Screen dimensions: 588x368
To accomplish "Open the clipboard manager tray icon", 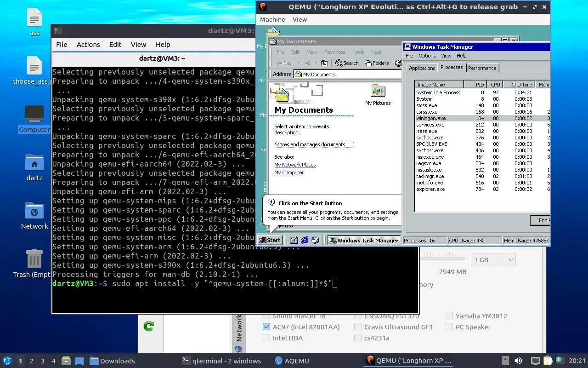I will click(548, 361).
